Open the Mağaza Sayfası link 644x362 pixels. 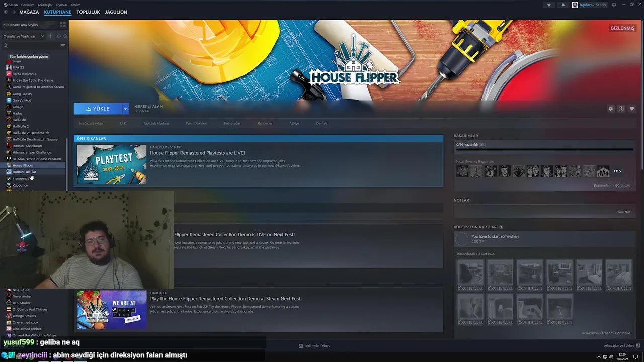91,123
